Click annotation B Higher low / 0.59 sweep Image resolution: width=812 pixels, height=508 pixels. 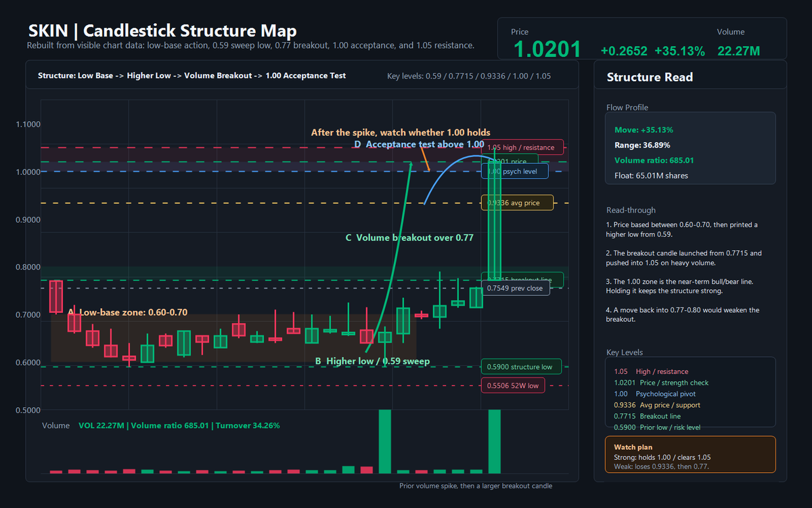[372, 361]
